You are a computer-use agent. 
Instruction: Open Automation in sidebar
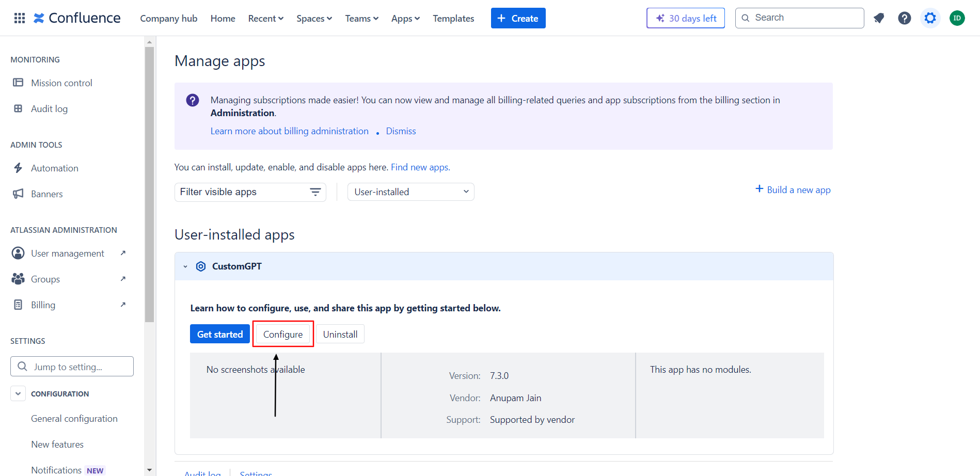pyautogui.click(x=55, y=168)
